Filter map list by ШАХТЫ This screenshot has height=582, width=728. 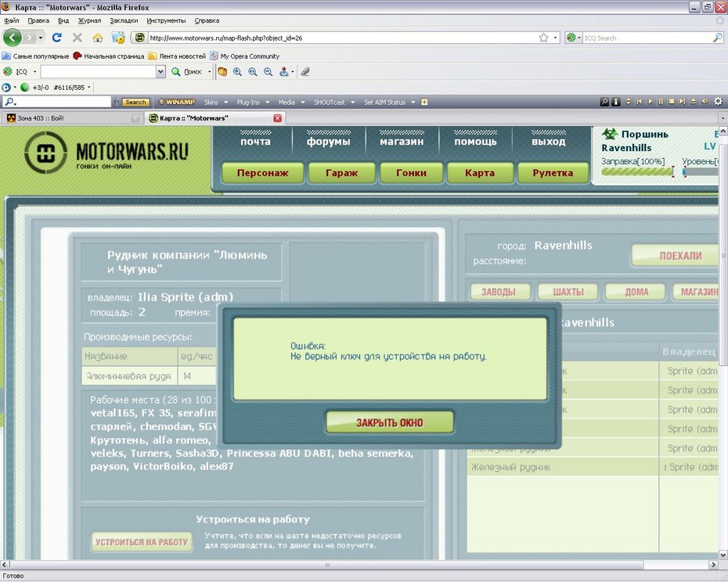coord(568,292)
